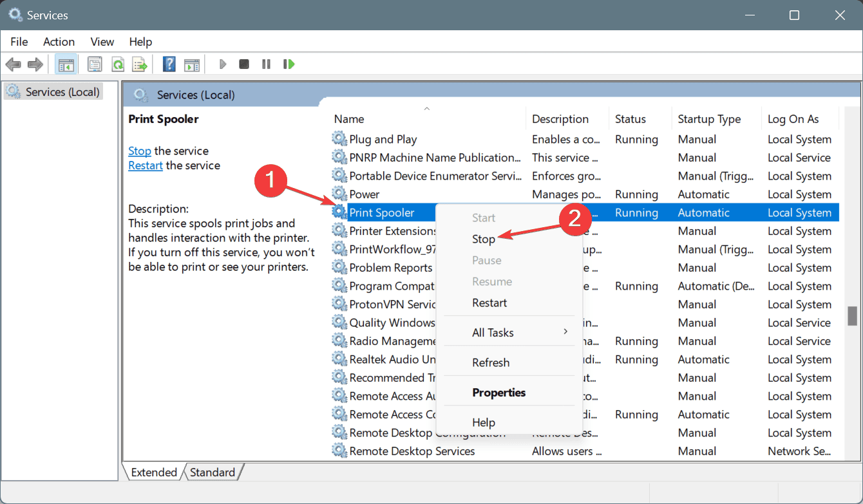Click the green Refresh toolbar icon
Screen dimensions: 863x504
117,64
